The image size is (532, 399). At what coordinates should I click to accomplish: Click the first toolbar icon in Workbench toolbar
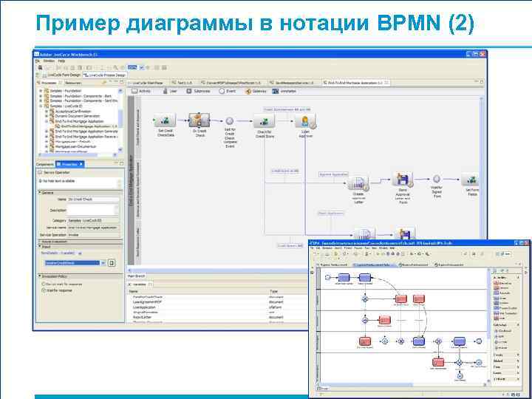[x=40, y=68]
